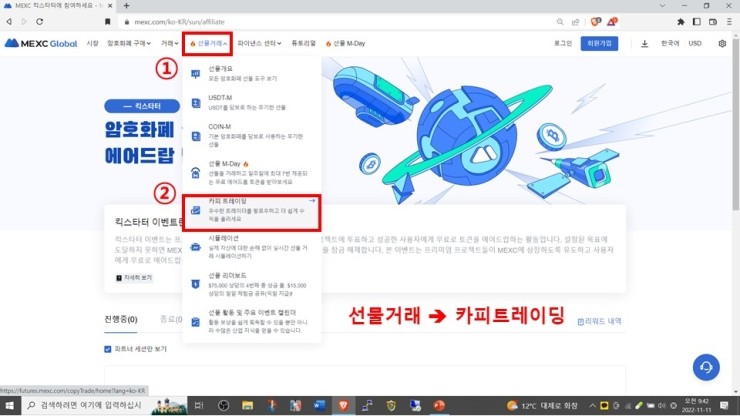Click the bookmark icon in toolbar
The image size is (740, 416).
pos(108,22)
